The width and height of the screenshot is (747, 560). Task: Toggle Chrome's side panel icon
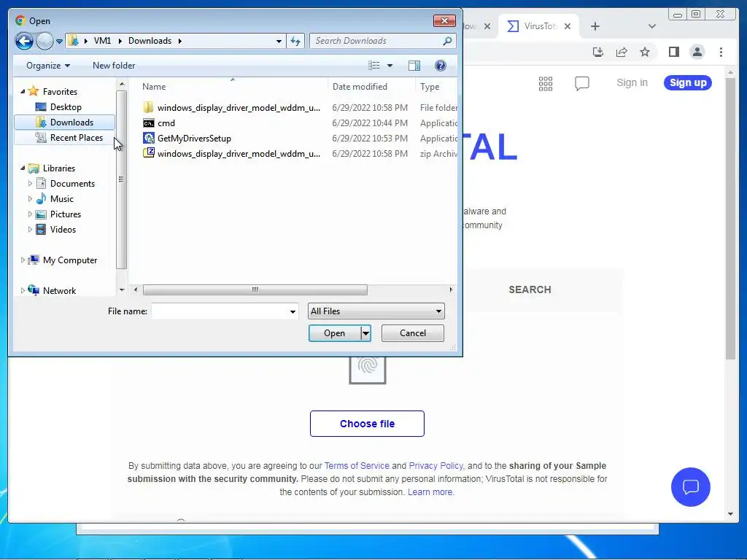(x=673, y=52)
